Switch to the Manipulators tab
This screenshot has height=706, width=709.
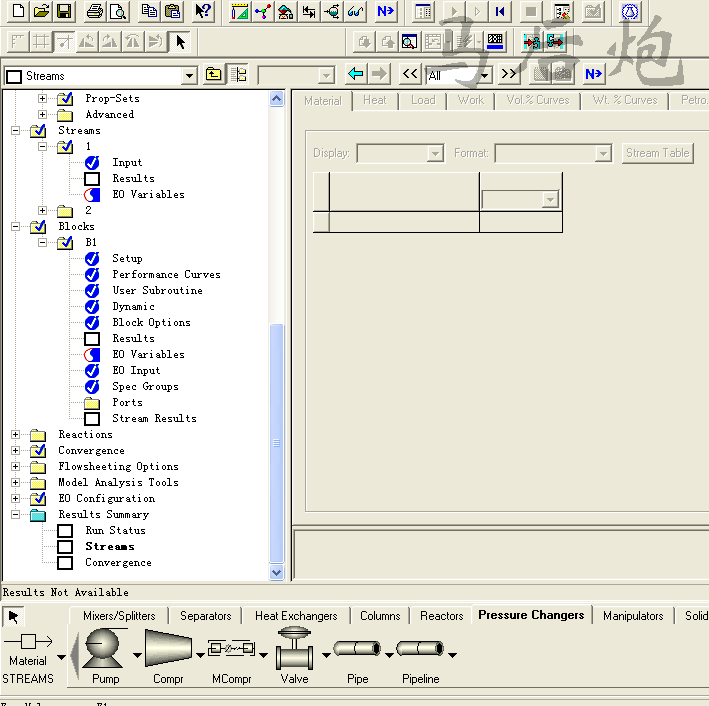click(x=633, y=616)
